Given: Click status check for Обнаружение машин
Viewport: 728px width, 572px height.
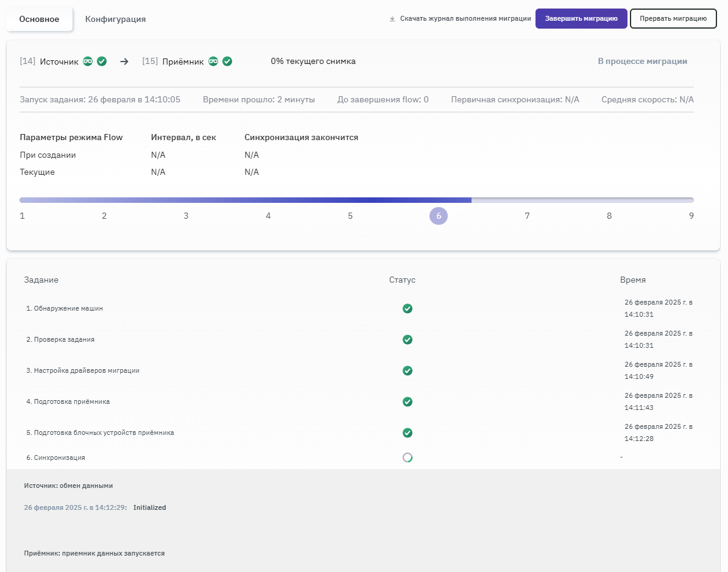Looking at the screenshot, I should point(408,309).
